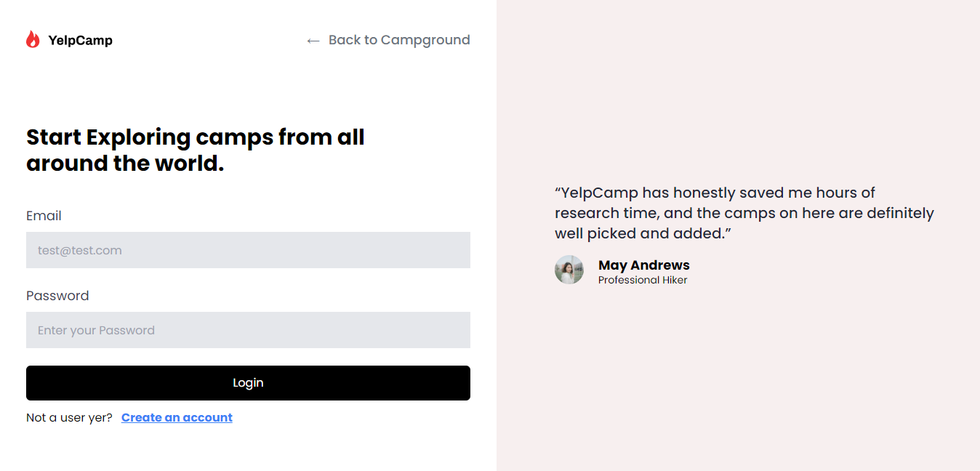Screen dimensions: 980x471
Task: Click the black Login button
Action: click(x=248, y=383)
